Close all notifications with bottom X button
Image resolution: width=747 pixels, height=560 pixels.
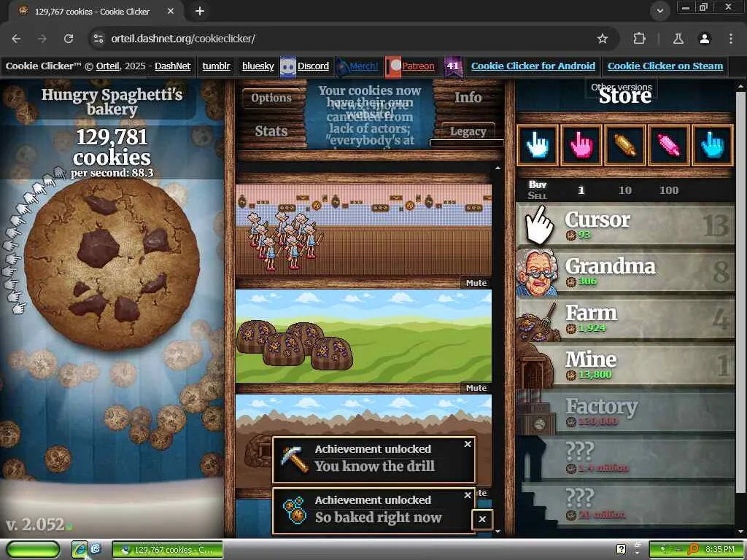[x=482, y=519]
